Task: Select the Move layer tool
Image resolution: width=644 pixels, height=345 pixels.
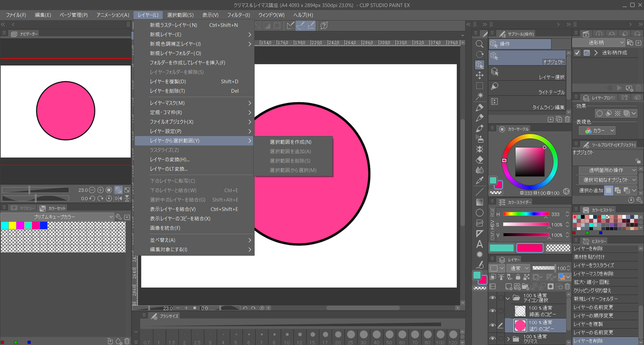Action: 479,75
